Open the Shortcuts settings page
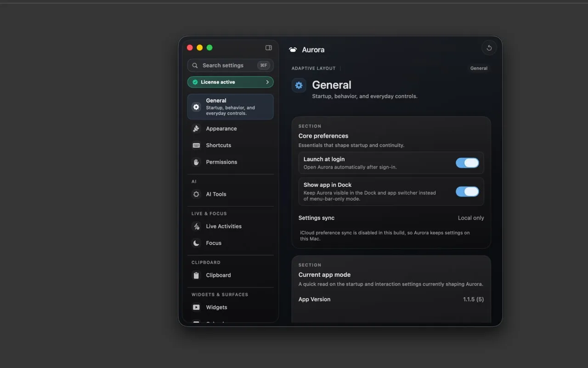The width and height of the screenshot is (588, 368). click(231, 145)
